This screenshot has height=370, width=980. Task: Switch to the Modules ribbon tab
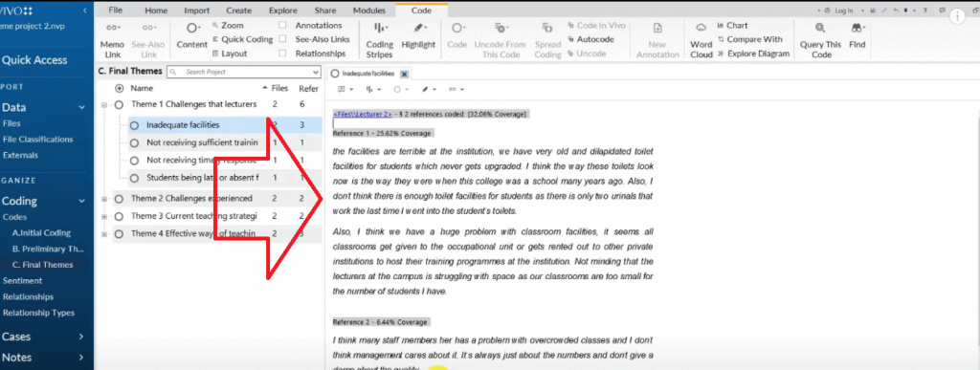(x=368, y=11)
